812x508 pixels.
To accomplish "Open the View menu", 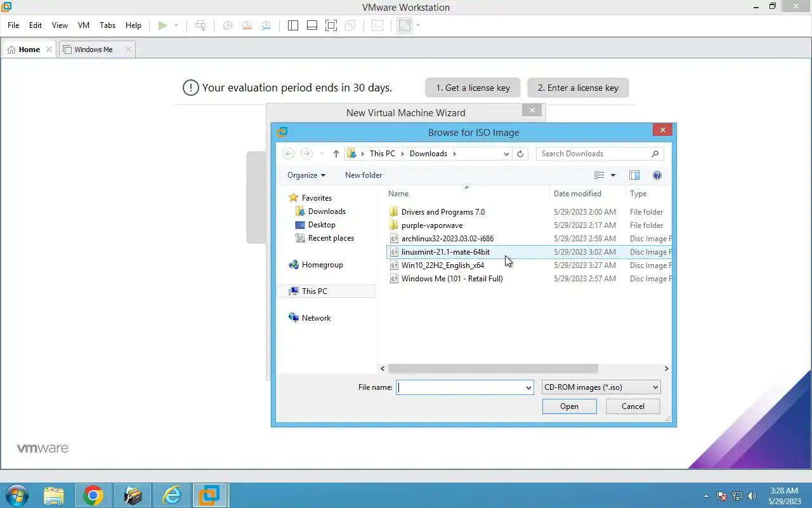I will click(x=60, y=25).
